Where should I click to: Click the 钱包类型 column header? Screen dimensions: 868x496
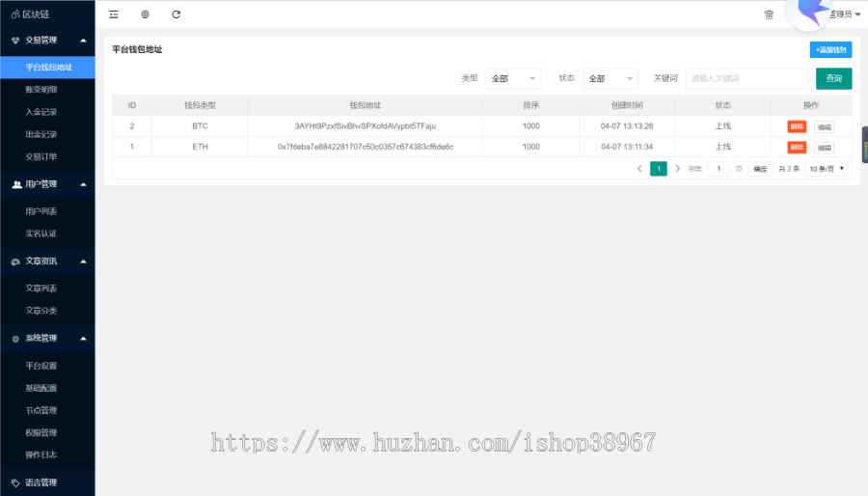(x=200, y=105)
